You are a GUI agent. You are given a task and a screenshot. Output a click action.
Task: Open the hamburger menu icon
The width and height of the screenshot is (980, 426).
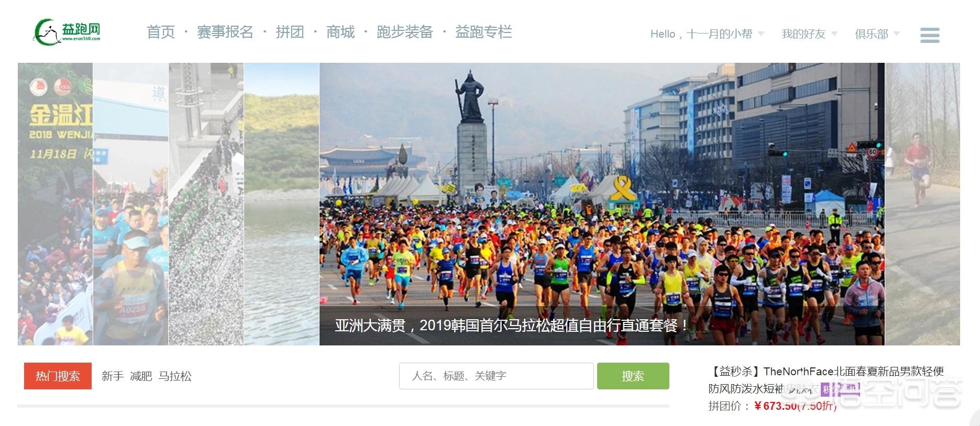[x=930, y=35]
